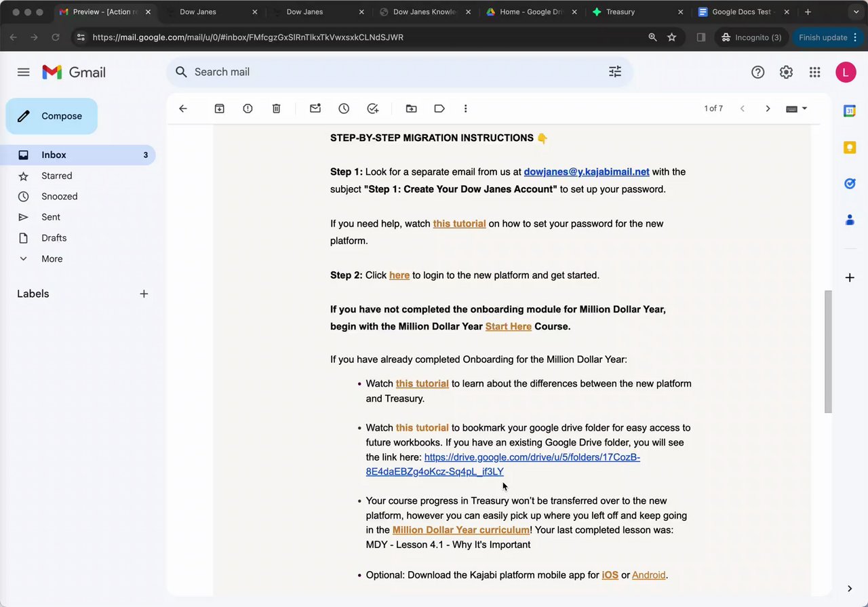Expand the More section in sidebar

[52, 258]
